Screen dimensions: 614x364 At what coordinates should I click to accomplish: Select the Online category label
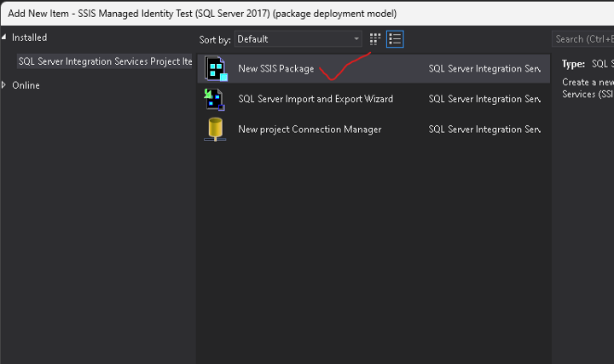26,85
